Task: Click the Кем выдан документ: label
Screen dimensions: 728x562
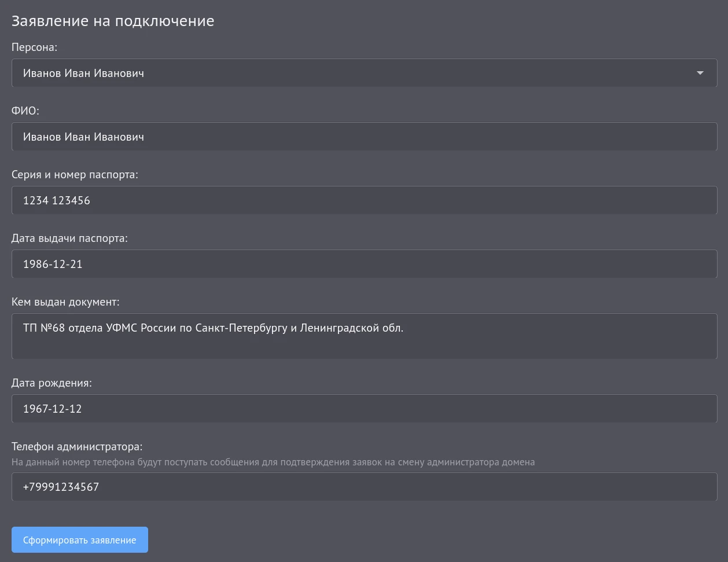Action: click(x=65, y=302)
